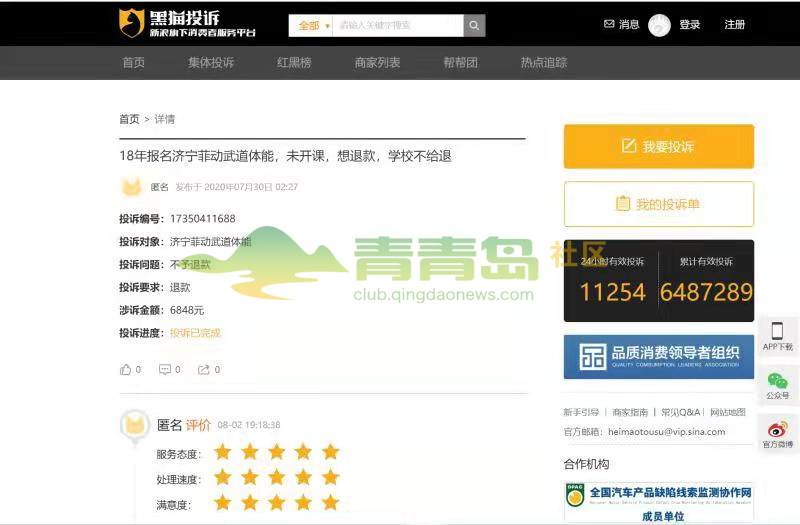Screen dimensions: 800x525
Task: Click the anonymous poster cat avatar
Action: (x=131, y=187)
